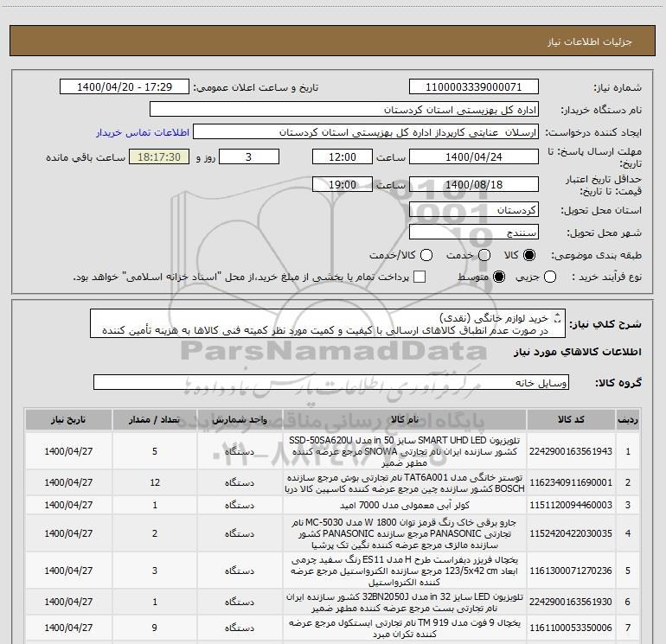Click the remaining time 18:17:30 field
This screenshot has width=666, height=644.
[x=159, y=157]
